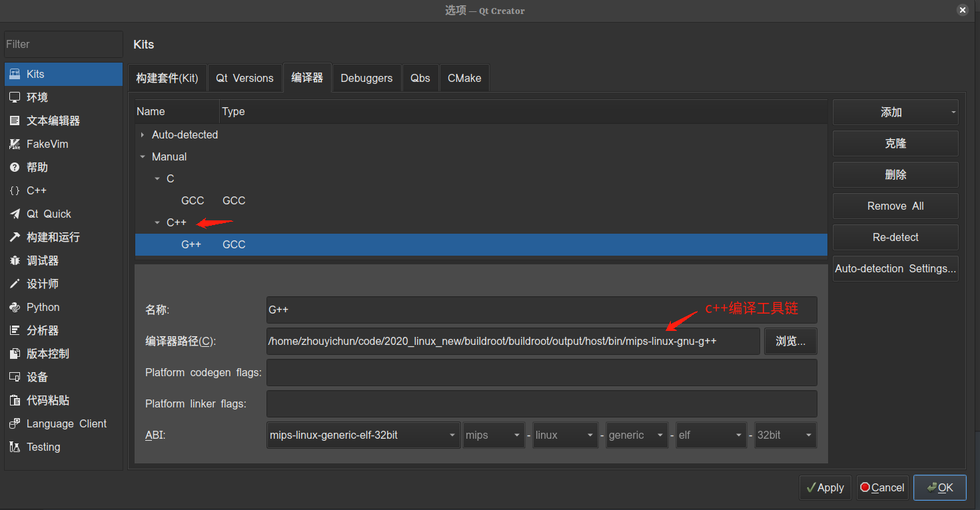Confirm with the OK button
Viewport: 980px width, 510px height.
(939, 488)
